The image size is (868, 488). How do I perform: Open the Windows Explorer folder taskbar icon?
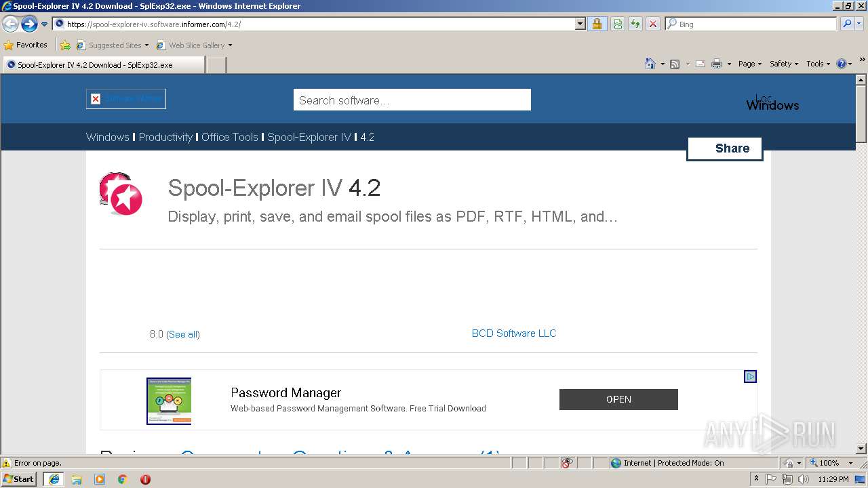[x=77, y=479]
